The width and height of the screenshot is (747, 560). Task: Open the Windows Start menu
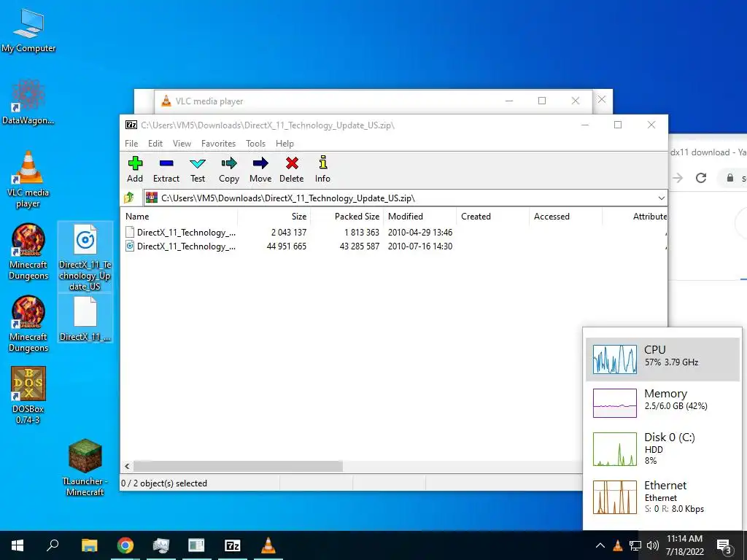pos(18,545)
